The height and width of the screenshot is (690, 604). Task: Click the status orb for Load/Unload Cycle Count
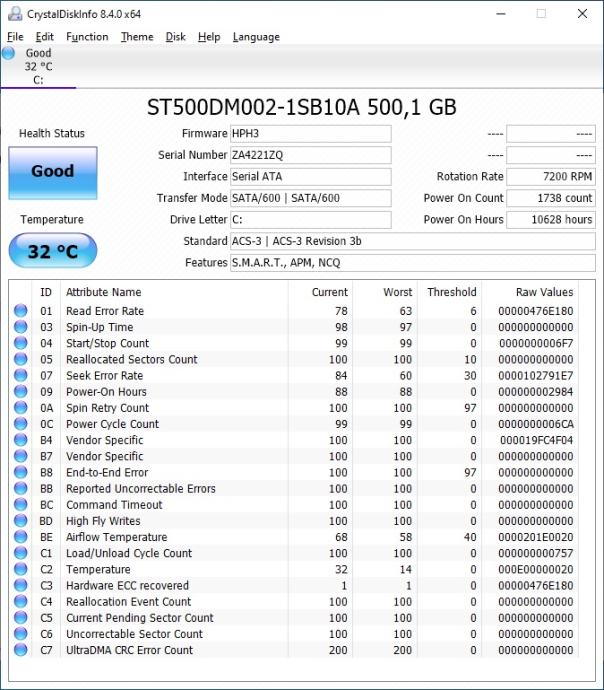click(x=20, y=553)
